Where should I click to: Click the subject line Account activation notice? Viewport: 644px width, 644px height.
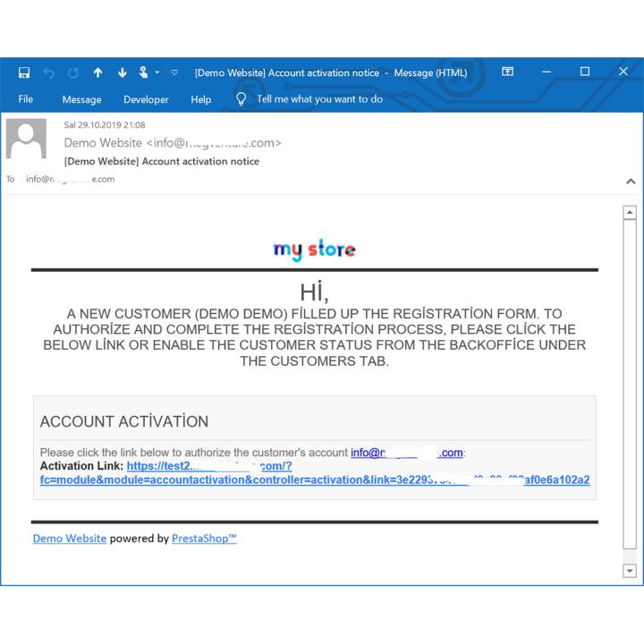point(161,161)
